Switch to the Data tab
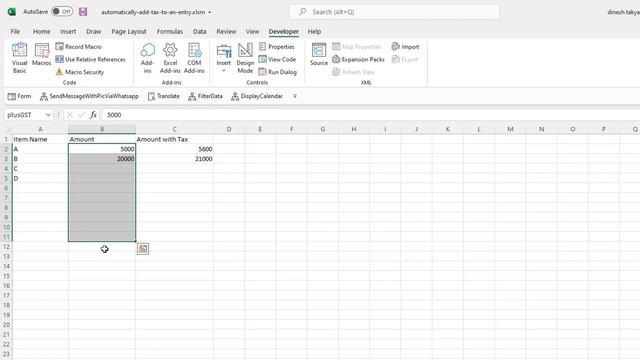This screenshot has width=640, height=360. point(200,31)
